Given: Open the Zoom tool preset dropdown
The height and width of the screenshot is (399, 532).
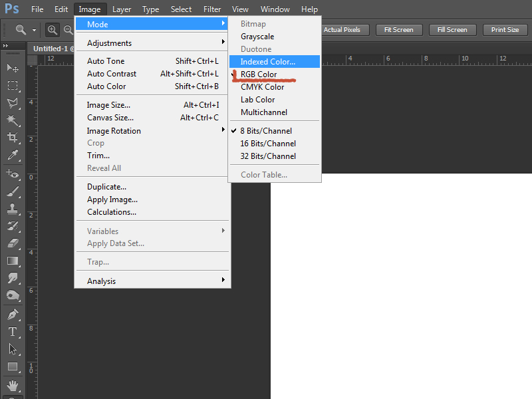Looking at the screenshot, I should [x=35, y=30].
